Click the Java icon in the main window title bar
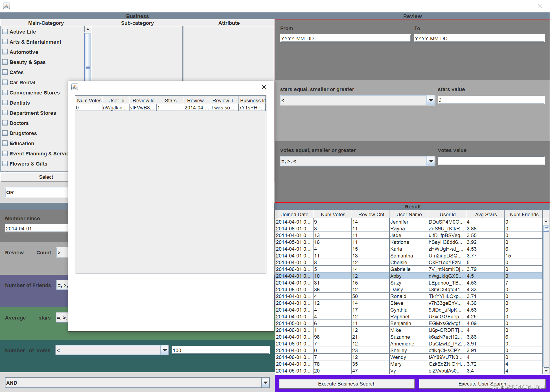The width and height of the screenshot is (550, 392). click(x=6, y=6)
